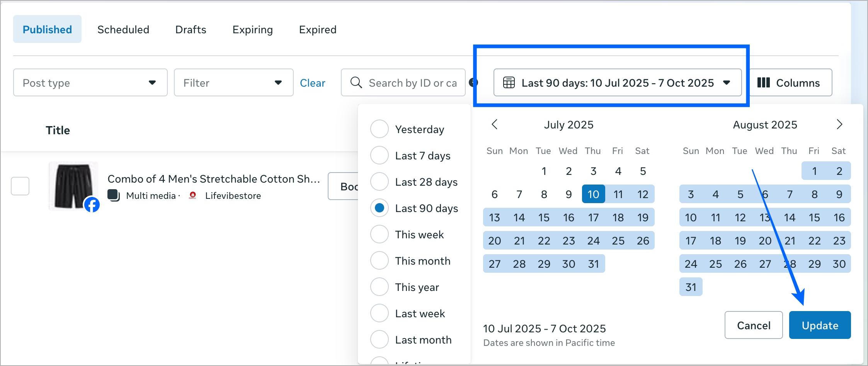Click the info icon beside search
The height and width of the screenshot is (366, 868).
(x=473, y=82)
